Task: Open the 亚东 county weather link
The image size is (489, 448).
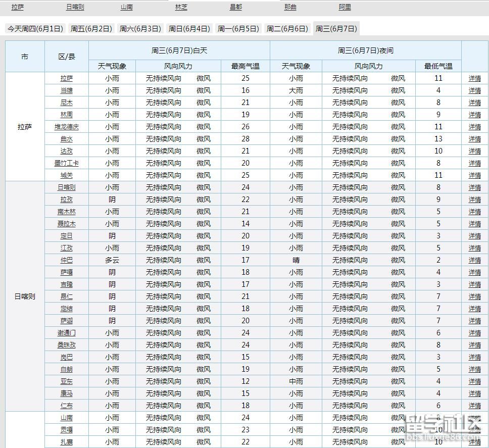Action: (x=66, y=381)
